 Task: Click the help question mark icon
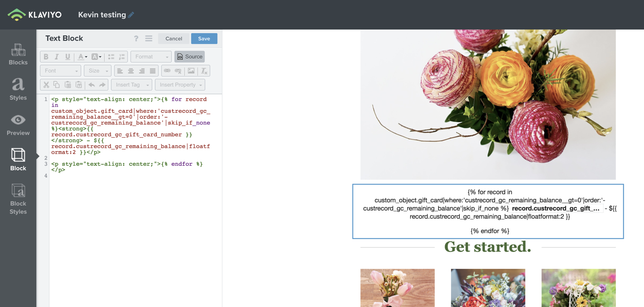tap(136, 39)
